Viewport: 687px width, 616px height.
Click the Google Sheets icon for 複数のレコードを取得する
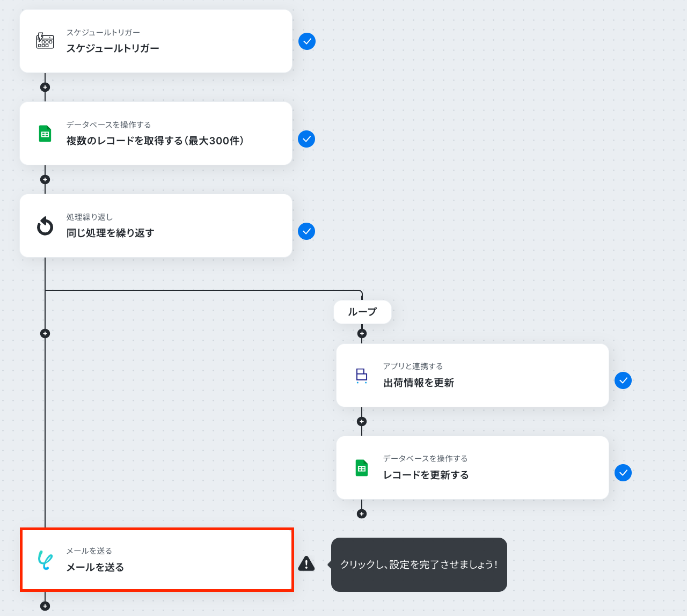pyautogui.click(x=45, y=134)
